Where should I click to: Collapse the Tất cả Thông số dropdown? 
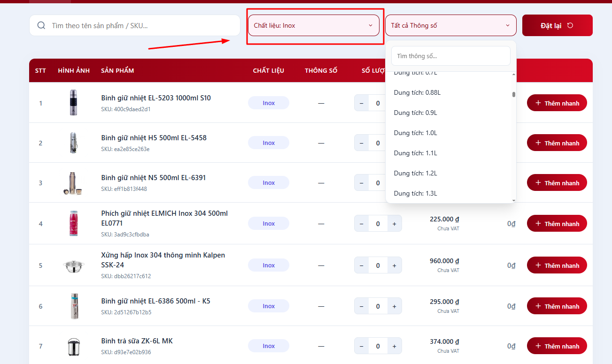[450, 25]
